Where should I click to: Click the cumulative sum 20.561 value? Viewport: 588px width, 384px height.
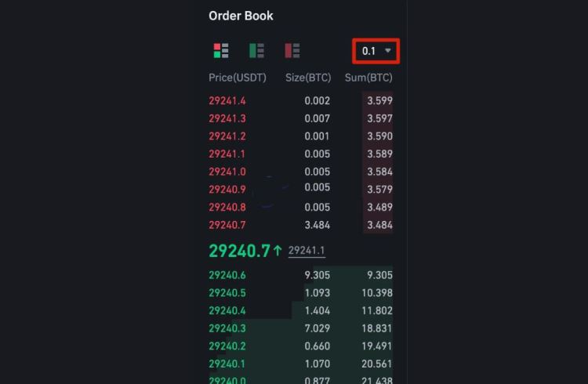(x=376, y=364)
